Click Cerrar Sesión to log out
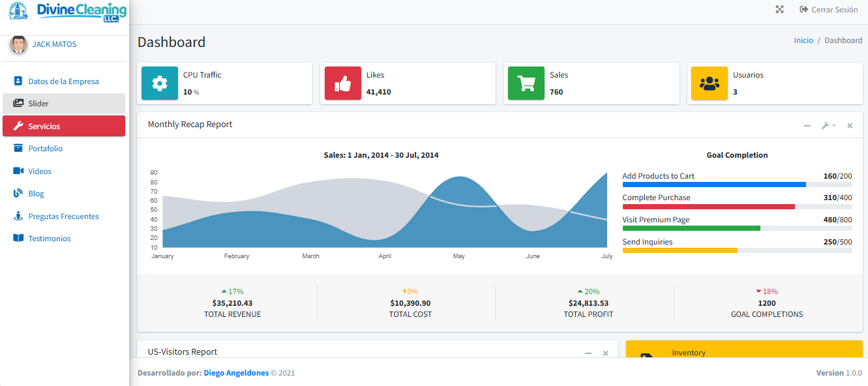 click(x=828, y=10)
